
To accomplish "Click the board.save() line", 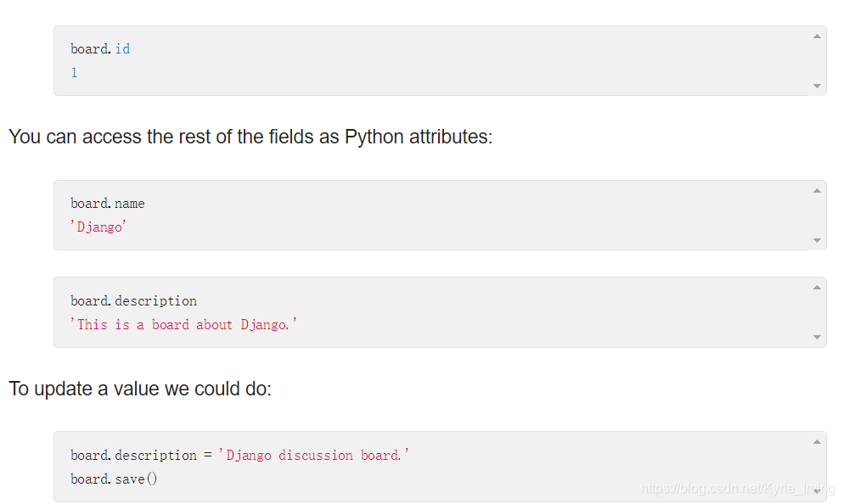I will click(x=114, y=479).
